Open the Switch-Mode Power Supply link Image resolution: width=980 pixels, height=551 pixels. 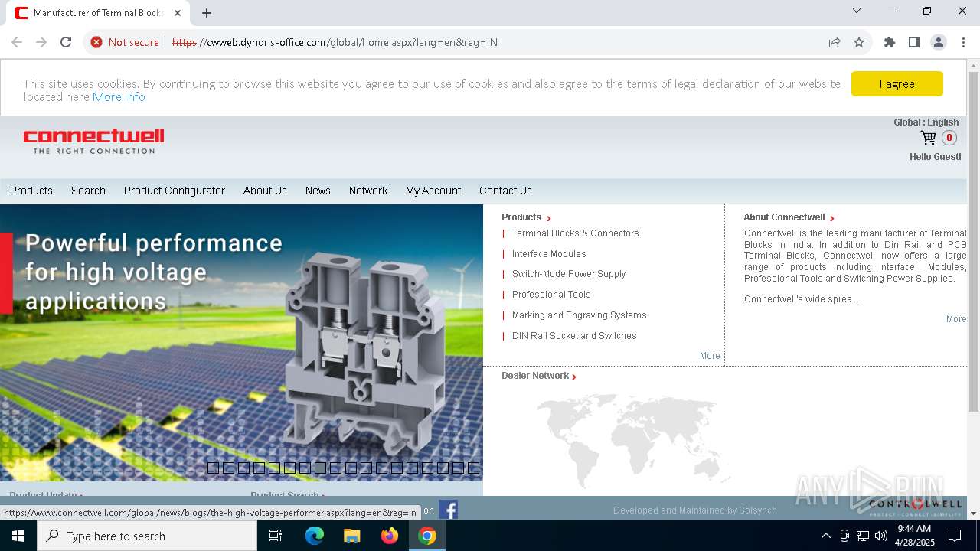click(x=569, y=274)
